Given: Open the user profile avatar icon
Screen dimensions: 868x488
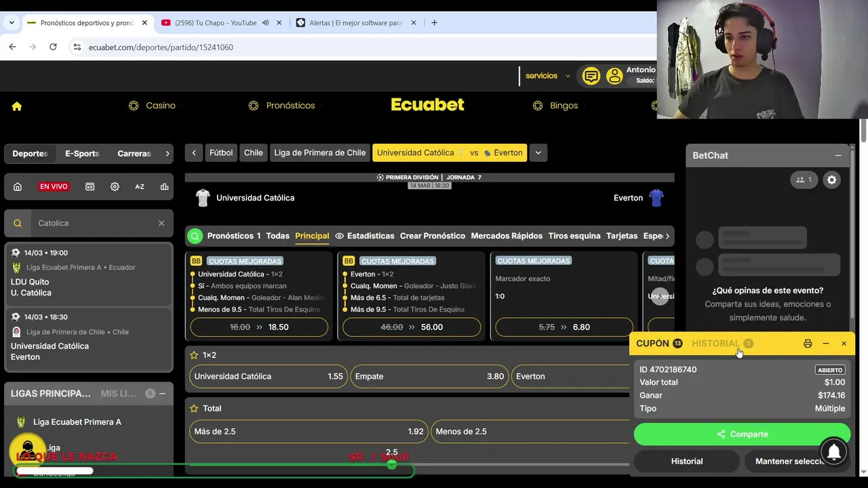Looking at the screenshot, I should point(614,77).
